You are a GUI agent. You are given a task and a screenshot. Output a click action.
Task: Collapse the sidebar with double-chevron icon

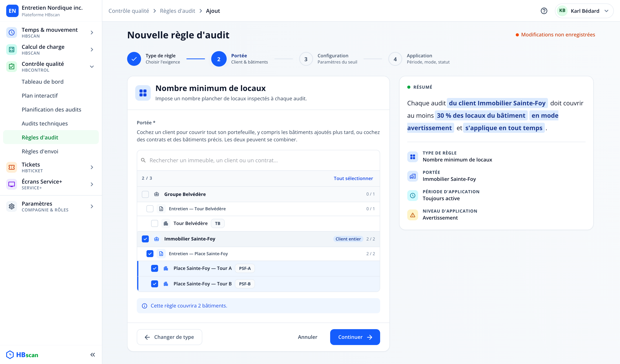(x=92, y=355)
